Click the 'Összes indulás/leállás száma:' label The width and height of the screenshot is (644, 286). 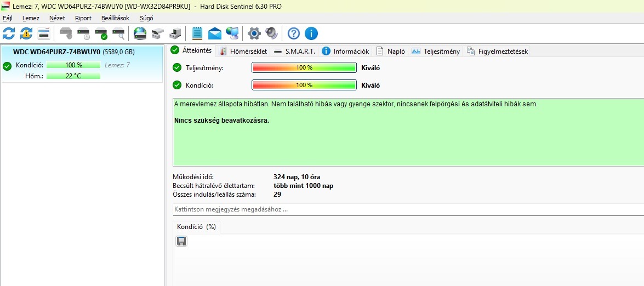214,195
